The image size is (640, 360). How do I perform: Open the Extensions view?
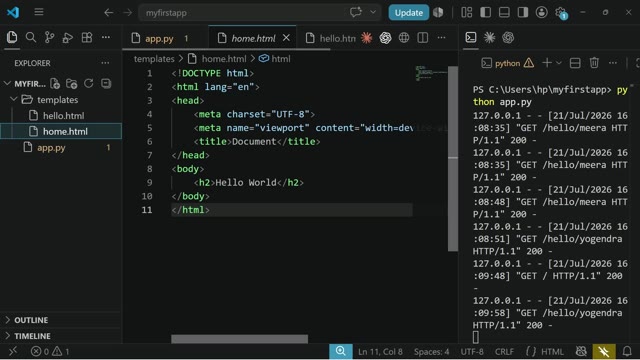pyautogui.click(x=87, y=38)
